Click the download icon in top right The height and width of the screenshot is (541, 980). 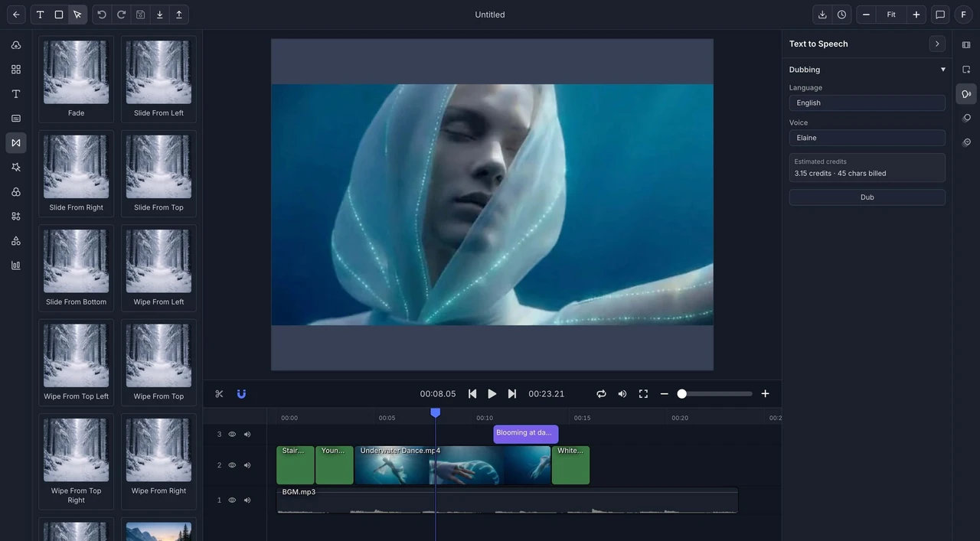[822, 15]
